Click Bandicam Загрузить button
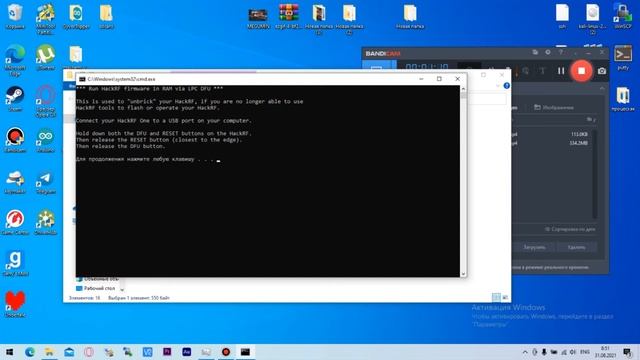Image resolution: width=640 pixels, height=360 pixels. (534, 247)
